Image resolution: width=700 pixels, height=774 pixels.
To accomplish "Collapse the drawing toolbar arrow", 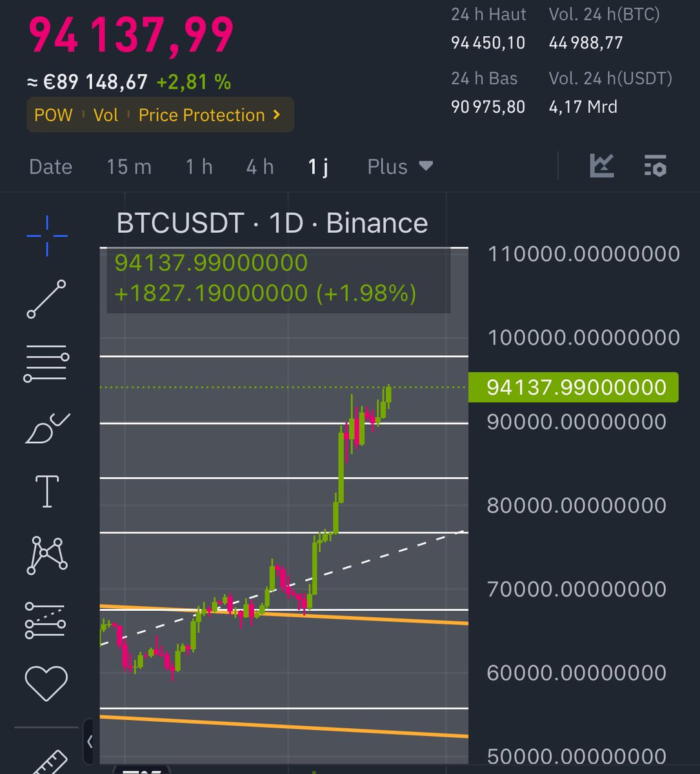I will tap(90, 742).
